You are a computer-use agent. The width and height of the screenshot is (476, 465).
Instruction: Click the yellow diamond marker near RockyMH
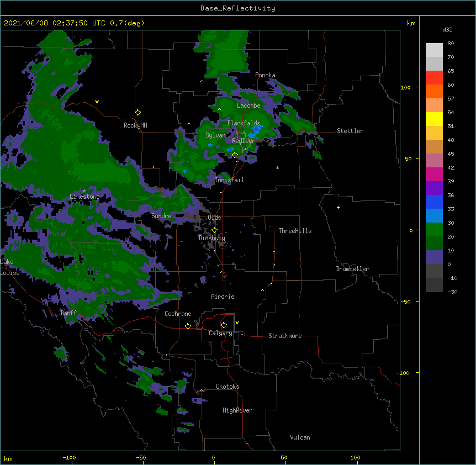tap(137, 113)
